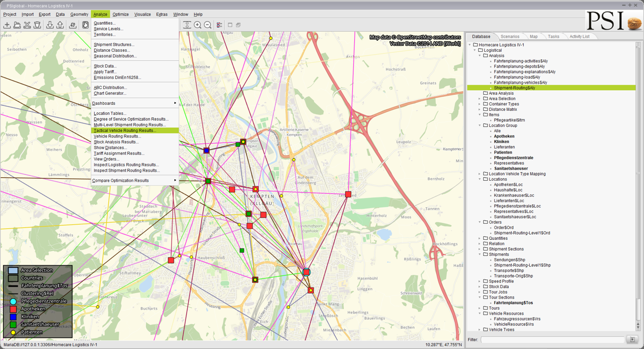The height and width of the screenshot is (349, 644).
Task: Select Patienten in Location Group
Action: (503, 152)
